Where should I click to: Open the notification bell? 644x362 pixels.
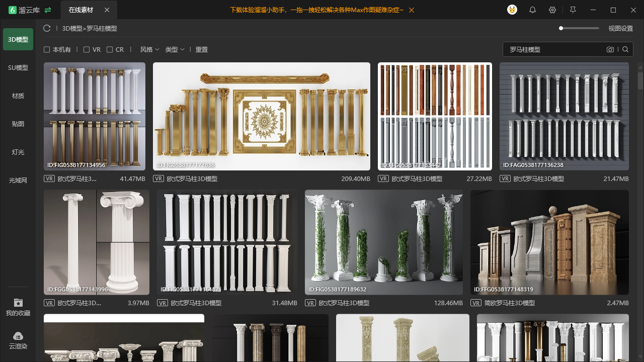pos(532,10)
